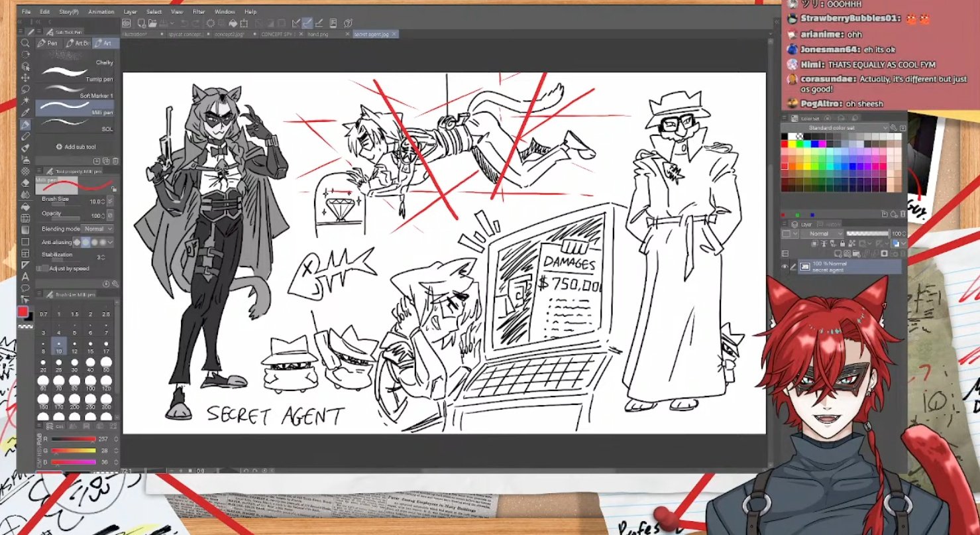Delete the selected sub tool with trash icon
This screenshot has width=980, height=535.
tap(115, 161)
